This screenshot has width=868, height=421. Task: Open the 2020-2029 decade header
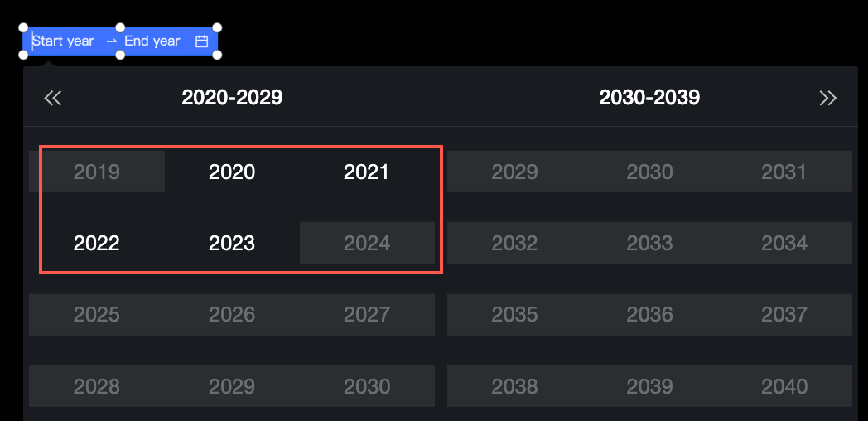click(232, 98)
